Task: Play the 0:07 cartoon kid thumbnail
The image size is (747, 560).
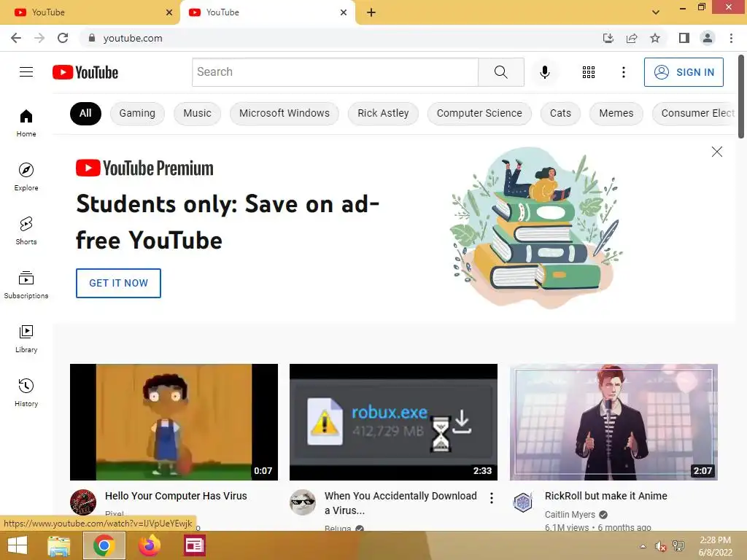Action: click(174, 422)
